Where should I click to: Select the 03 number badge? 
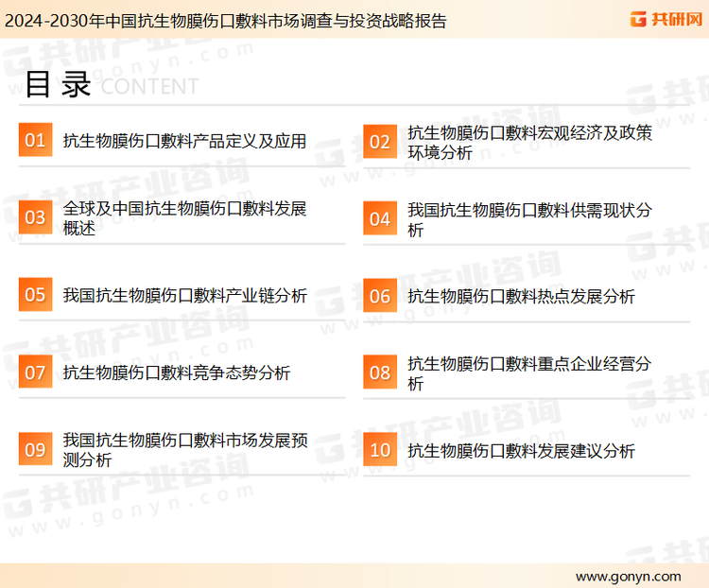(x=35, y=217)
